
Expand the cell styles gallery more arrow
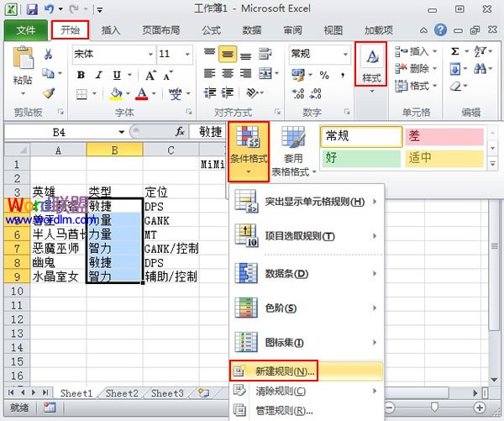(x=492, y=163)
